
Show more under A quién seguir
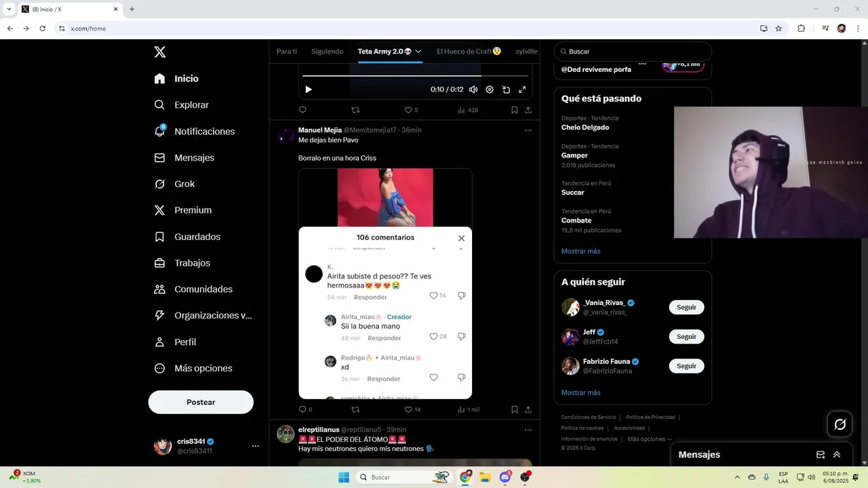coord(580,392)
